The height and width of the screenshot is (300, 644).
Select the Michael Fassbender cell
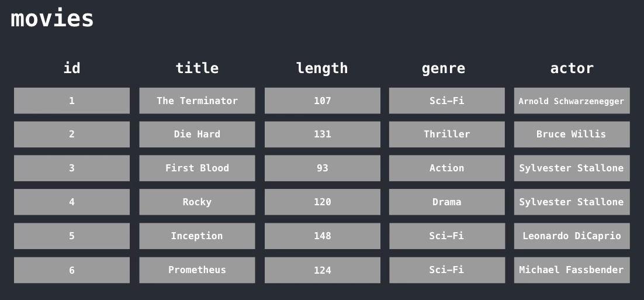(572, 270)
